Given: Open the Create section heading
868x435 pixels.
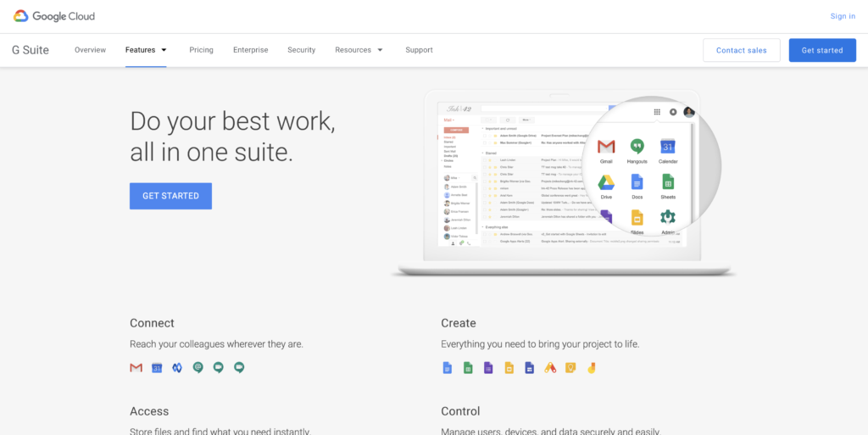Looking at the screenshot, I should (459, 323).
